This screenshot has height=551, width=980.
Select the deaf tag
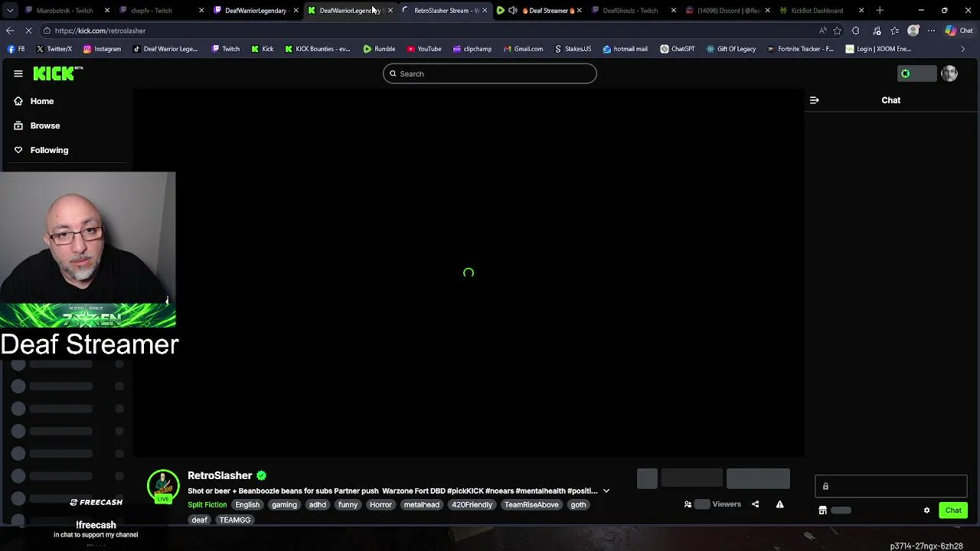click(x=200, y=520)
